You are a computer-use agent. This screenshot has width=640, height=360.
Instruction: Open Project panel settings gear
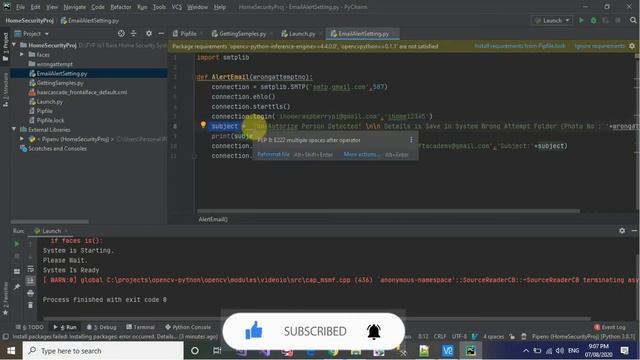(149, 33)
